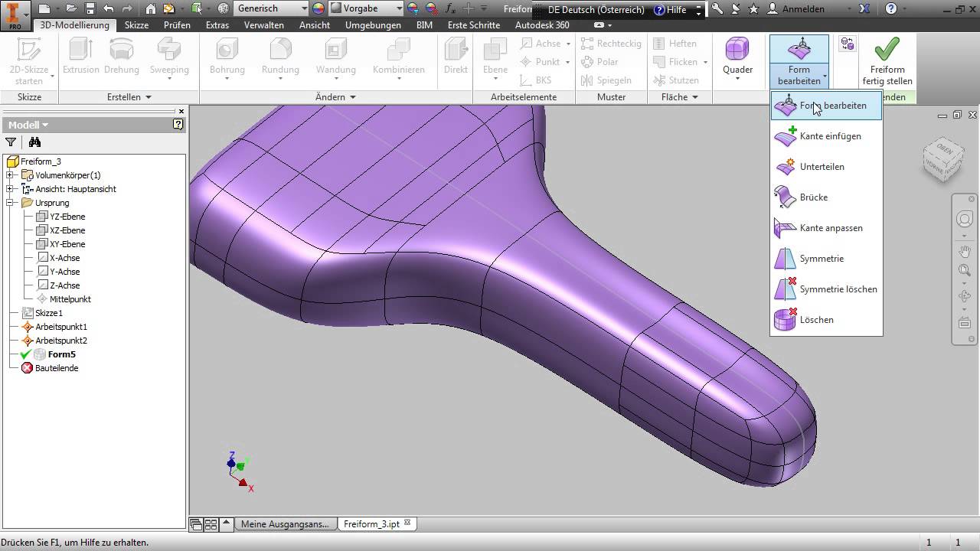Viewport: 980px width, 551px height.
Task: Open the Umgebungen ribbon tab
Action: pos(373,25)
